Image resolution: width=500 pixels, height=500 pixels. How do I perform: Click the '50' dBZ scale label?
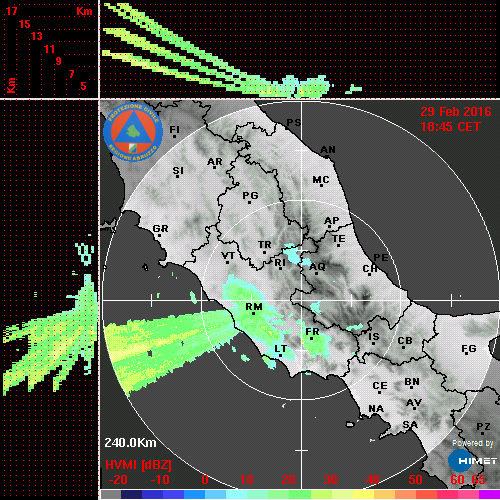click(x=415, y=480)
